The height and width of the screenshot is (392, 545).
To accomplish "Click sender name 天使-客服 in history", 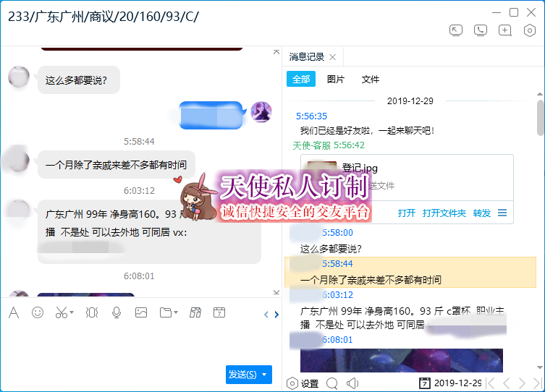I will [x=311, y=145].
